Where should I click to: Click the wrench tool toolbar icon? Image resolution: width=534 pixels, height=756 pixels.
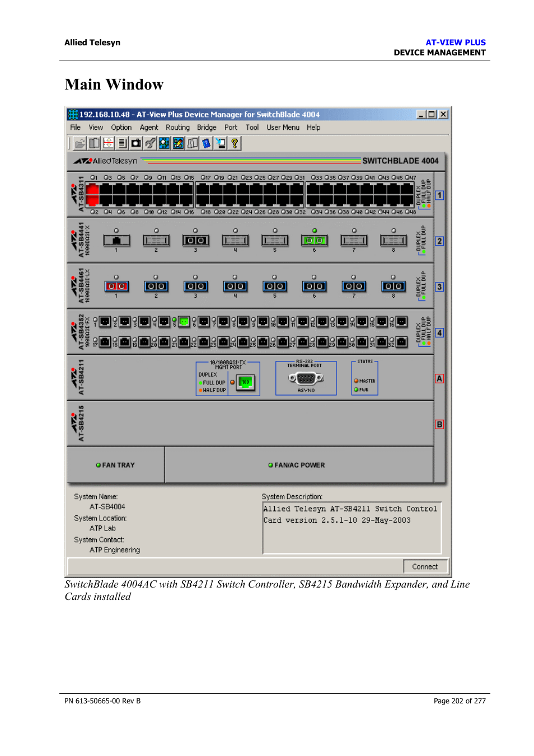[x=150, y=143]
